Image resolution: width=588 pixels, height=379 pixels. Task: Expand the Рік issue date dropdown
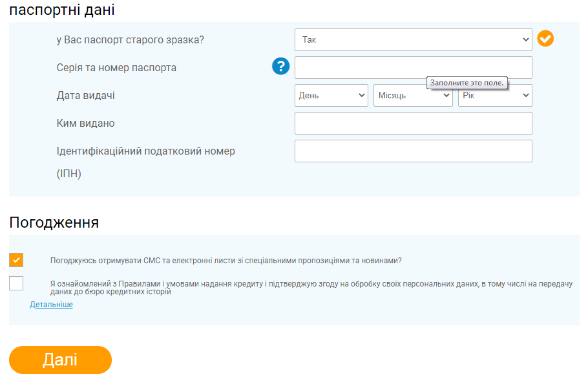(495, 95)
